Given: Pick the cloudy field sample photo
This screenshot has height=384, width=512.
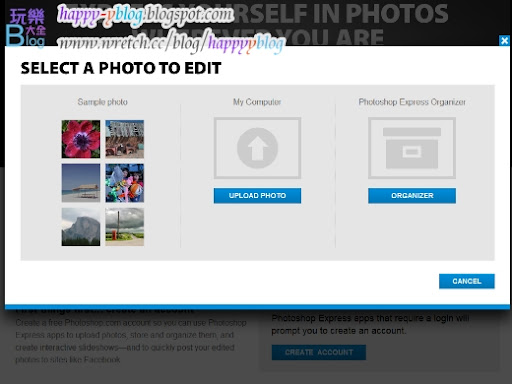Looking at the screenshot, I should click(x=125, y=227).
